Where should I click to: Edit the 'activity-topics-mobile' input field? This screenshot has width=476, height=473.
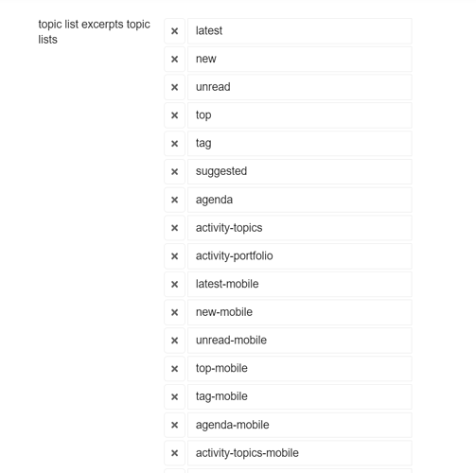300,453
